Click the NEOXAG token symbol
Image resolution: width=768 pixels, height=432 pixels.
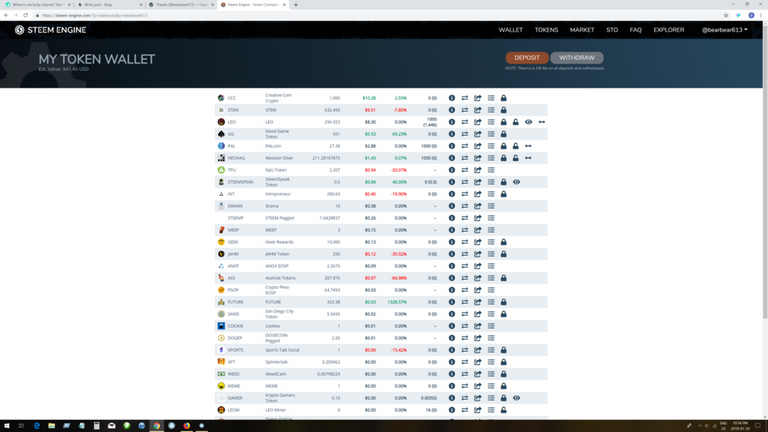click(236, 158)
